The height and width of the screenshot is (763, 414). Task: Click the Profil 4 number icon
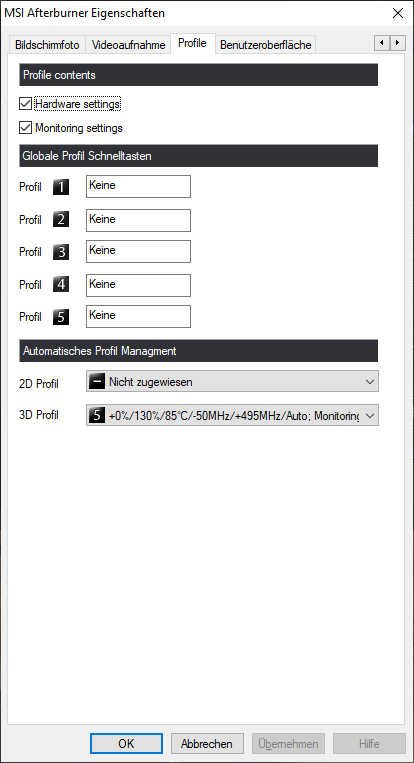(x=61, y=284)
